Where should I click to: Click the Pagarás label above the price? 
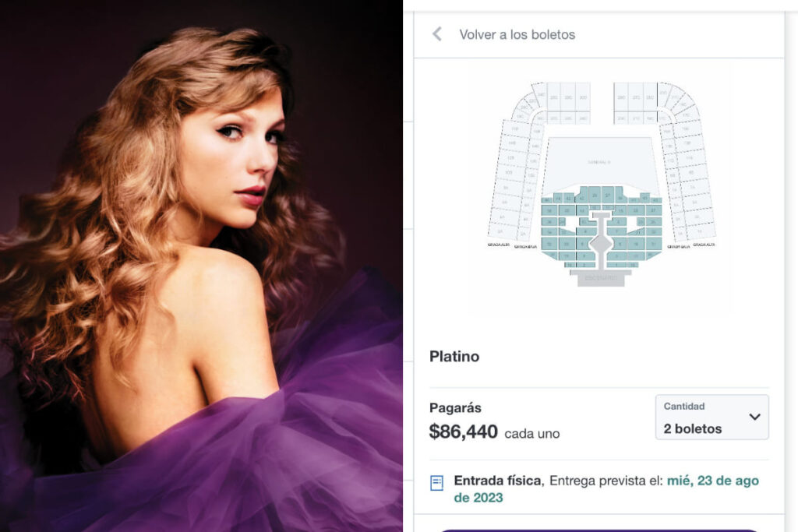[x=456, y=407]
